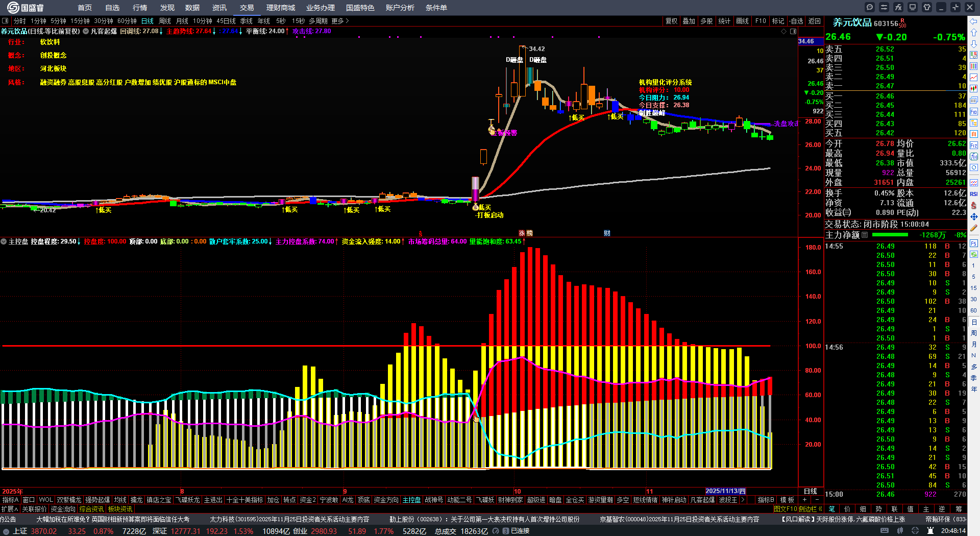Open the 统计 statistics menu

tap(724, 21)
